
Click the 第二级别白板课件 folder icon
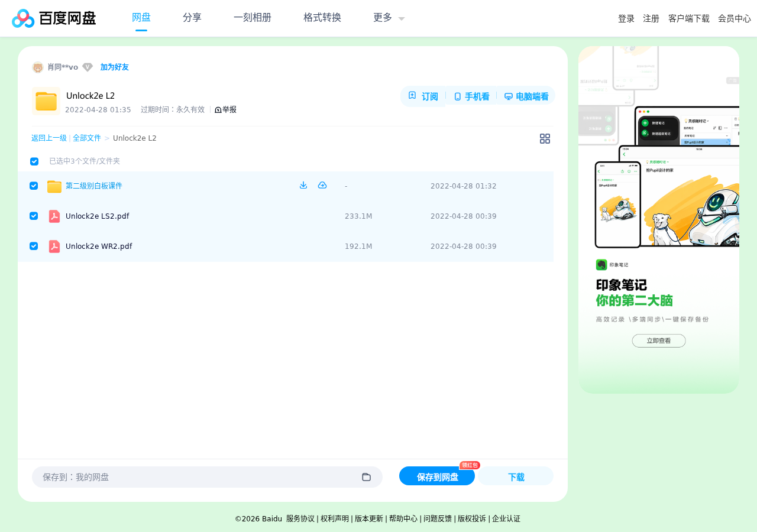coord(54,186)
